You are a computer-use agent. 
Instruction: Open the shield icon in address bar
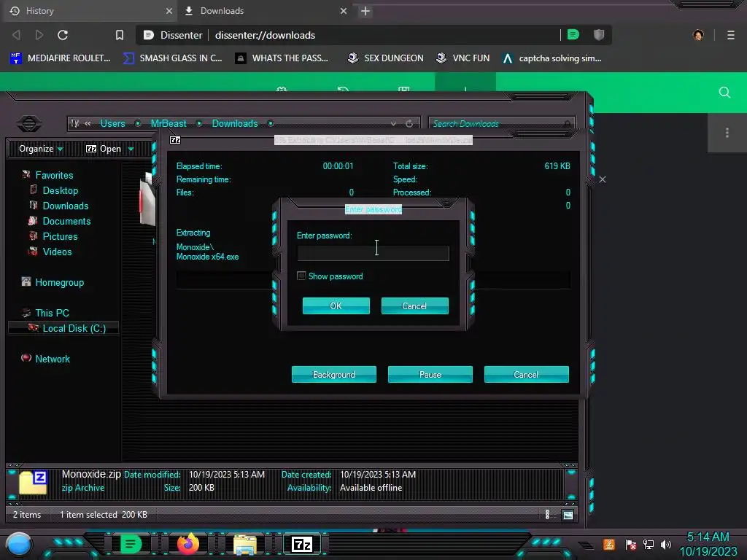(x=599, y=34)
